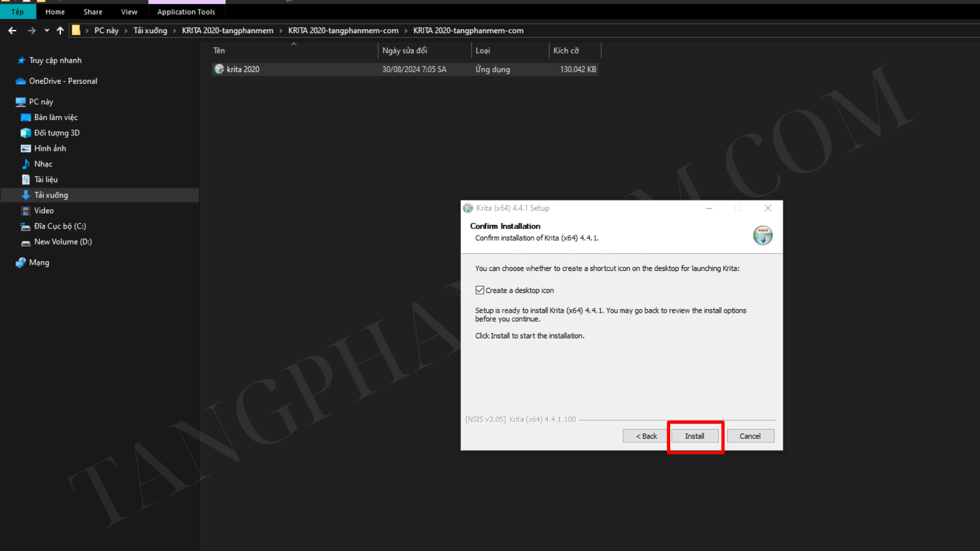Open the Tệp file menu
The height and width of the screenshot is (551, 980).
click(x=18, y=12)
